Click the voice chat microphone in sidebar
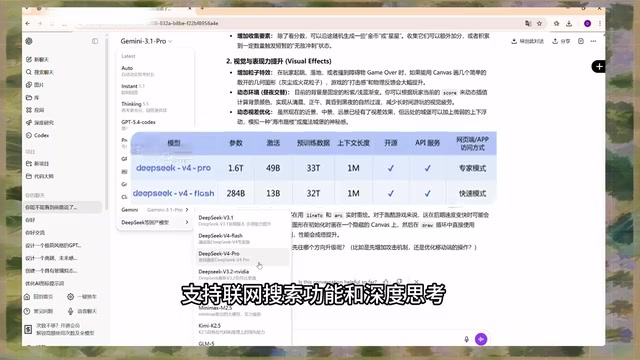The width and height of the screenshot is (640, 360). 71,311
